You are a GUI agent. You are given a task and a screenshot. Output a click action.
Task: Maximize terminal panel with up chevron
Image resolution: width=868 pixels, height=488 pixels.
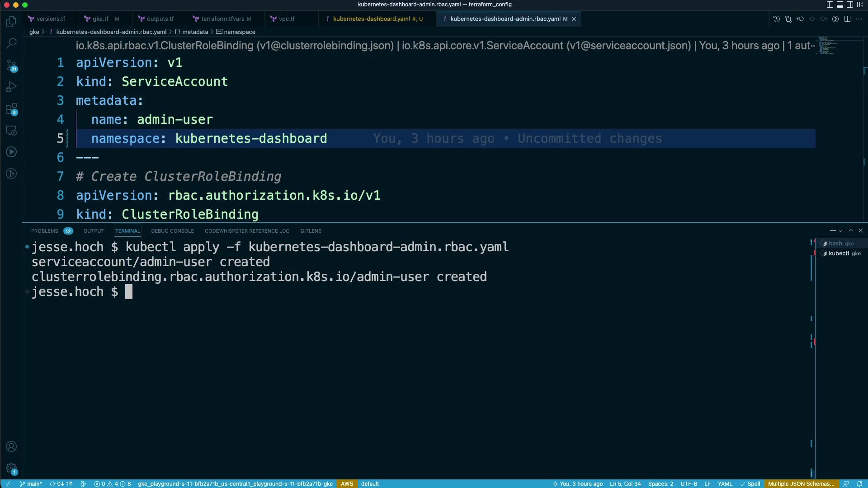coord(850,231)
